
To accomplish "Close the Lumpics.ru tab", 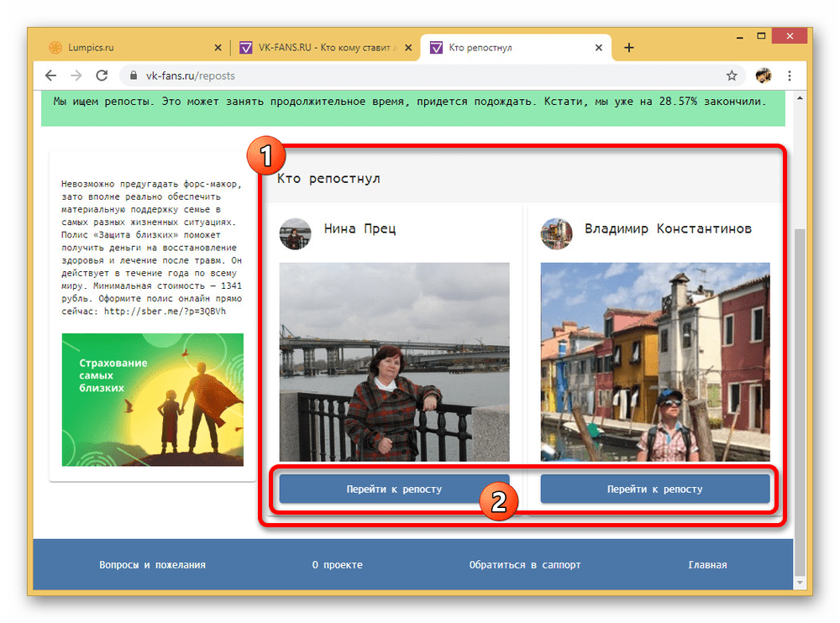I will pos(218,48).
